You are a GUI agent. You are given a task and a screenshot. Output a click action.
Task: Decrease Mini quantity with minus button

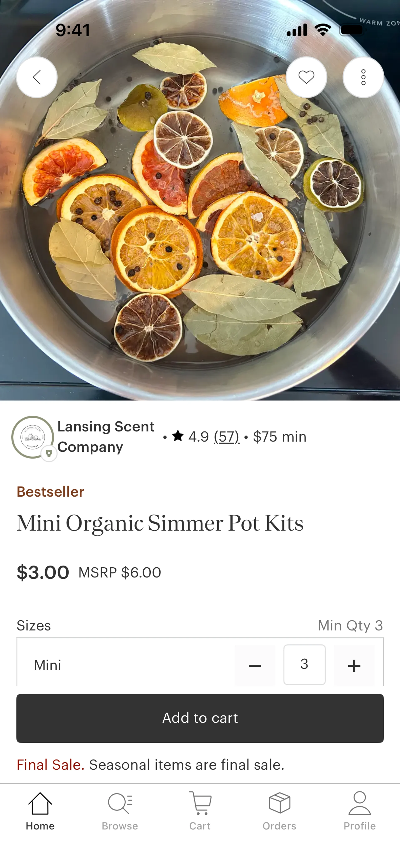pos(255,665)
